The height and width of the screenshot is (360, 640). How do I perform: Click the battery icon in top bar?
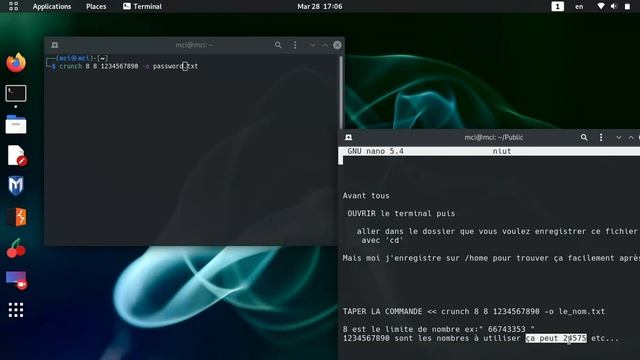pos(627,6)
